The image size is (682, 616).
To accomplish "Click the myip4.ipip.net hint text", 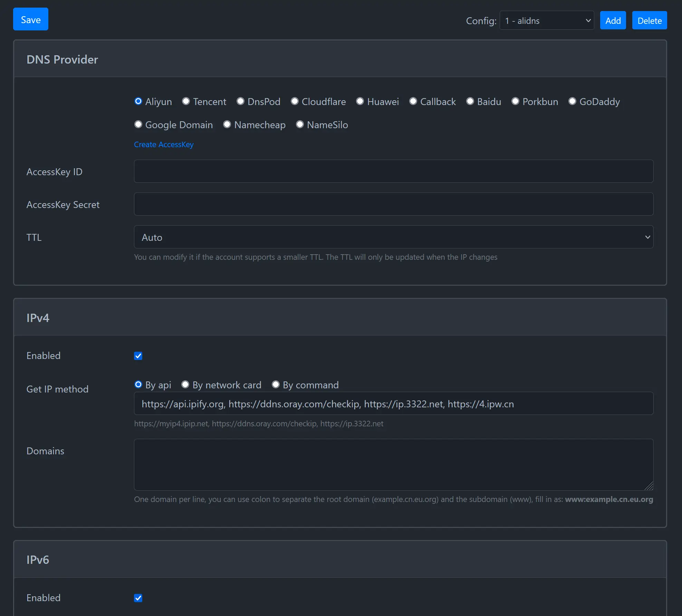I will [x=259, y=424].
